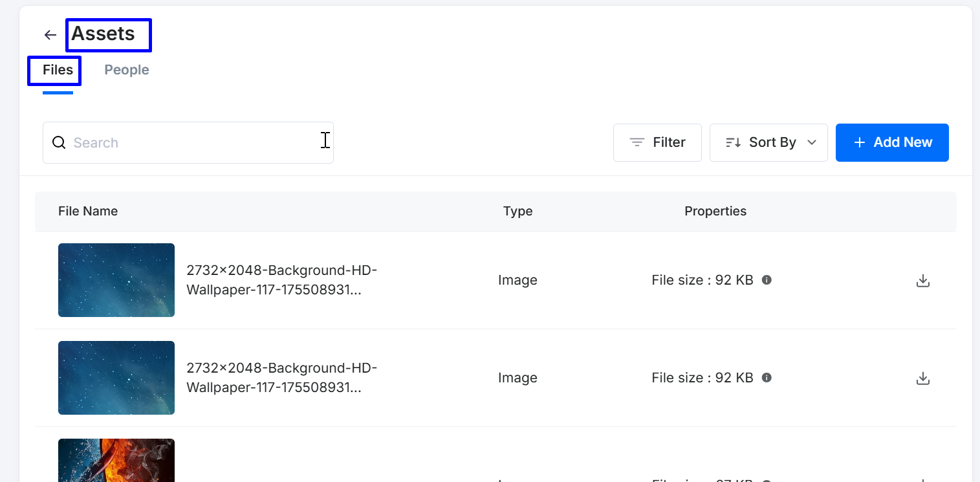This screenshot has width=980, height=482.
Task: Click the File Name column header
Action: [x=88, y=212]
